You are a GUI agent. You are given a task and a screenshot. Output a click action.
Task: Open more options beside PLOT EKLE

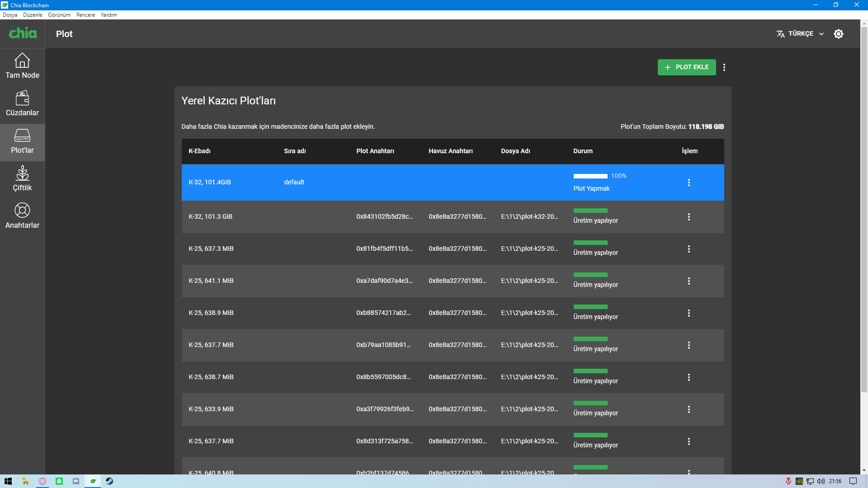tap(724, 67)
